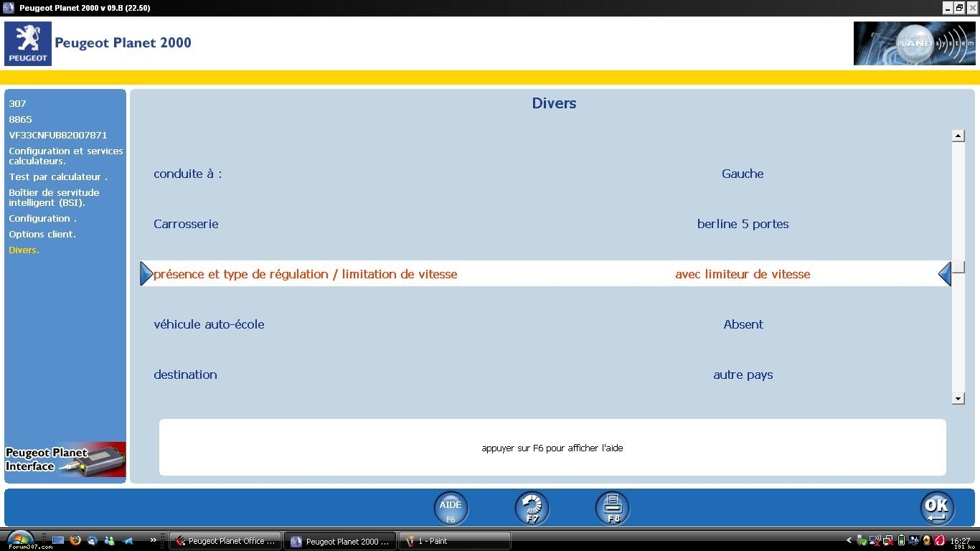
Task: Click the 'appuyer sur F6' help message box
Action: pos(552,448)
